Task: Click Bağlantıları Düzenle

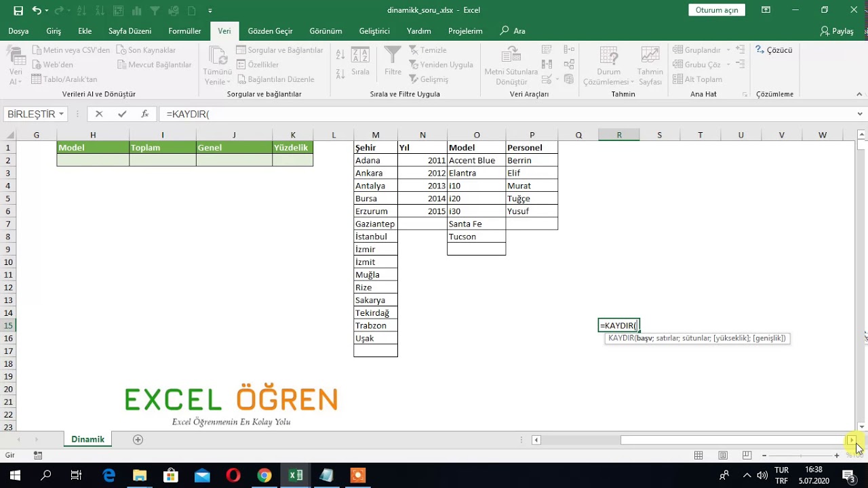Action: click(275, 79)
